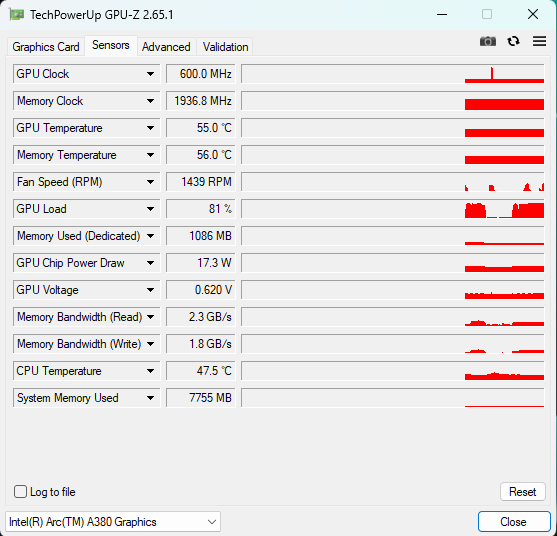Open the GPU Clock sensor dropdown
Screen dimensions: 557x536
[x=86, y=74]
